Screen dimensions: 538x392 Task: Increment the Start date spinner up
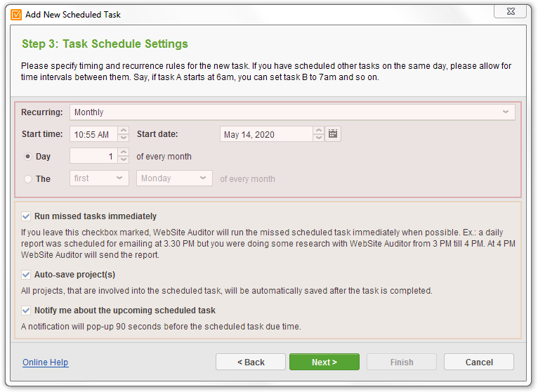[x=319, y=130]
